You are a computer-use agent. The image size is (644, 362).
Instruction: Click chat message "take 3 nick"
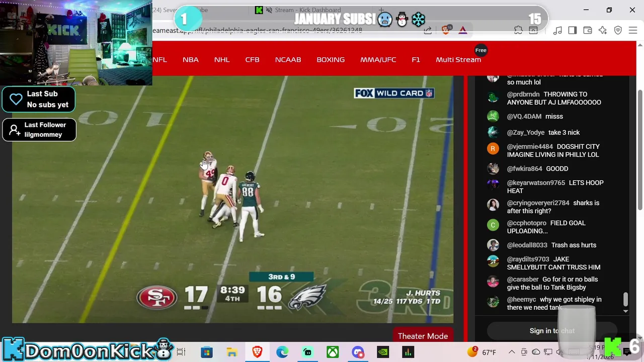[x=564, y=132]
